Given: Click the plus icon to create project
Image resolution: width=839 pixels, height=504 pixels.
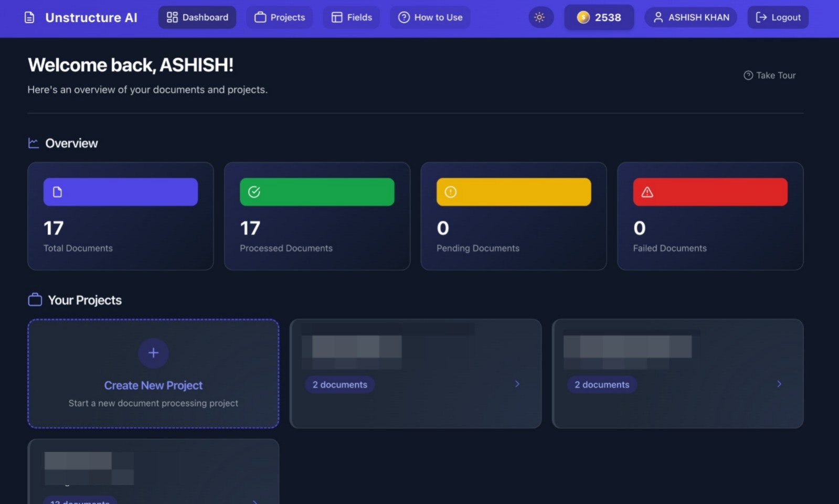Looking at the screenshot, I should [153, 353].
